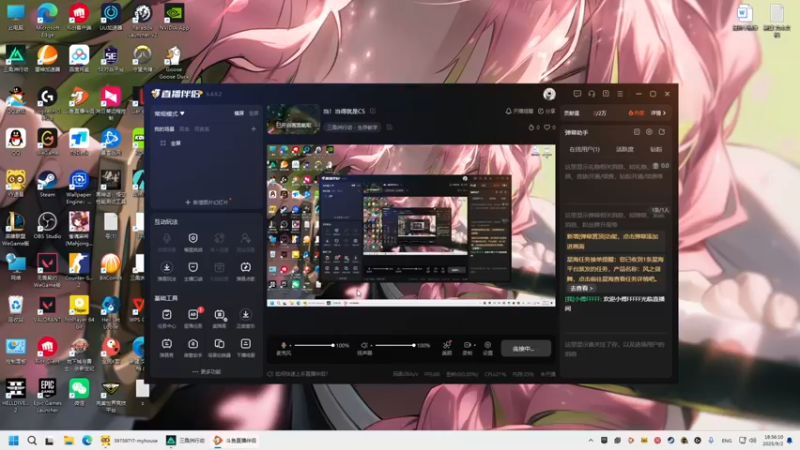Click the download icon in 互动玩法 second row
800x450 pixels.
click(167, 267)
